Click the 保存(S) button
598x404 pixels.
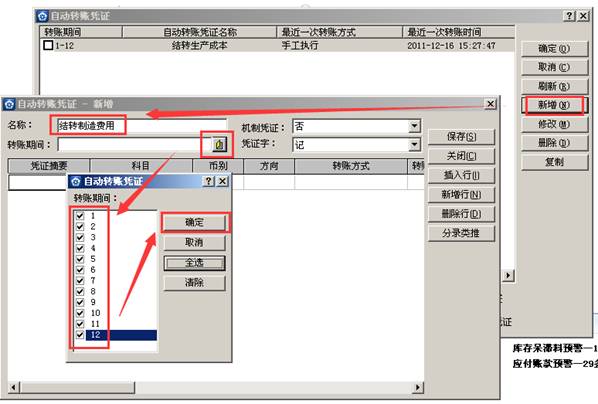[461, 137]
